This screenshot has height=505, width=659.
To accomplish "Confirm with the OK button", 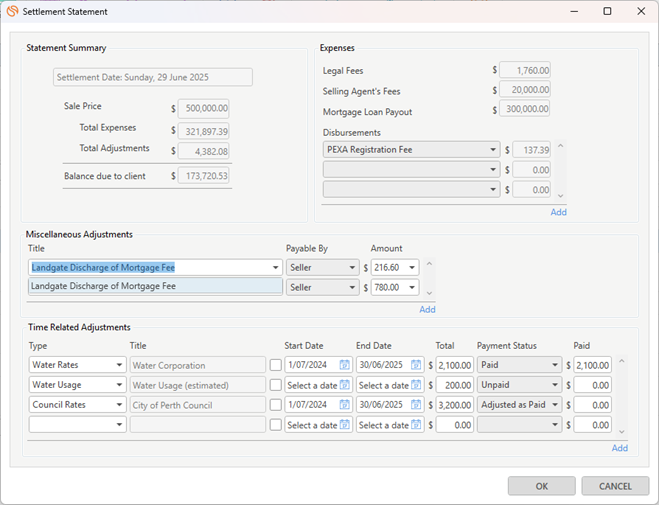I will [x=542, y=486].
